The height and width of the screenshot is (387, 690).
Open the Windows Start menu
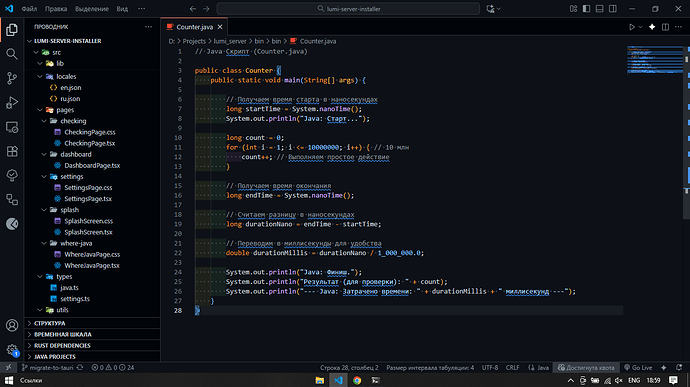click(x=9, y=380)
